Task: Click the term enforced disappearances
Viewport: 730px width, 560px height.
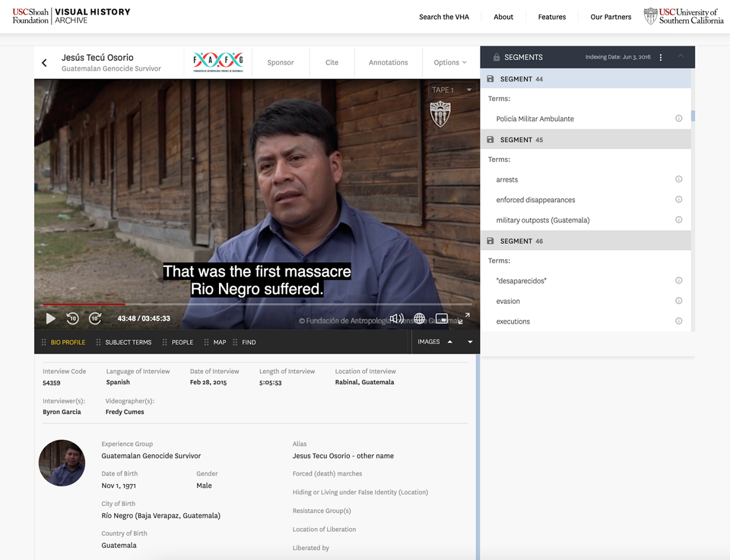Action: coord(535,199)
